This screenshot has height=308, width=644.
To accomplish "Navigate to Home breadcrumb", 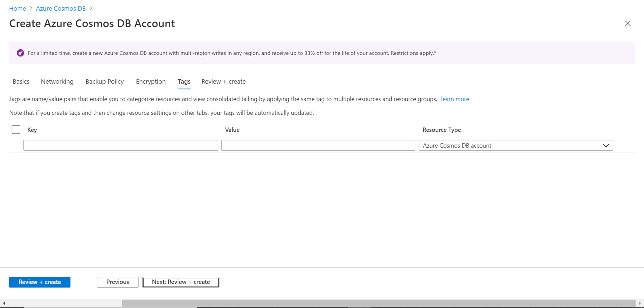I will 17,8.
